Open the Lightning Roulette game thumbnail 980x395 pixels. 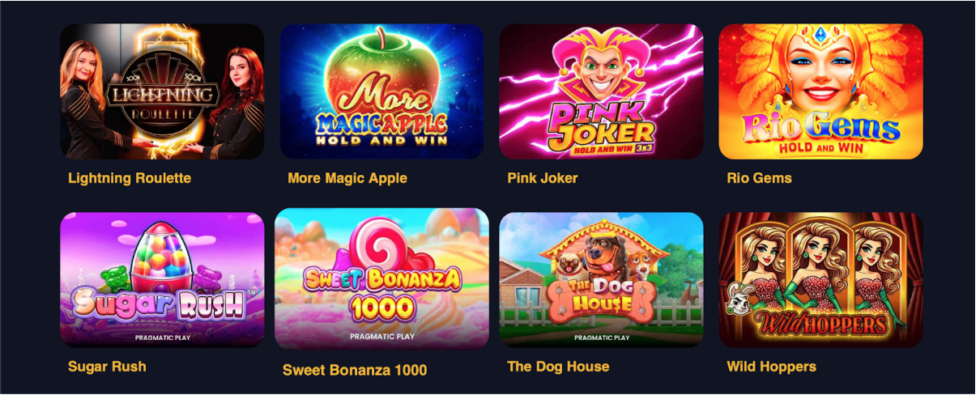point(162,91)
